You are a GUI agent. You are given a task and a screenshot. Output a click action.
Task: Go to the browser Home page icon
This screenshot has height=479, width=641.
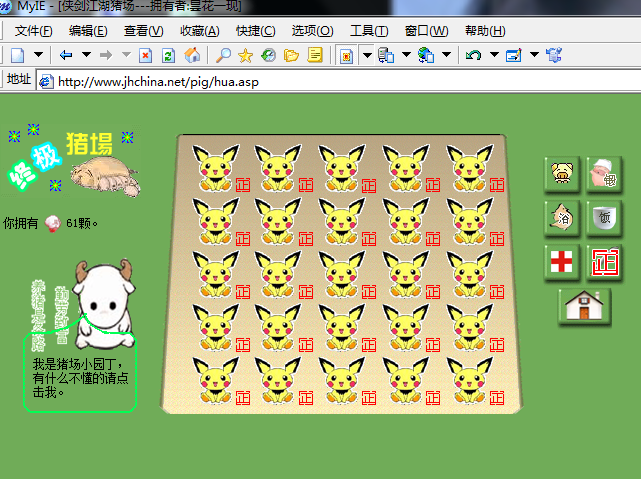(x=192, y=55)
